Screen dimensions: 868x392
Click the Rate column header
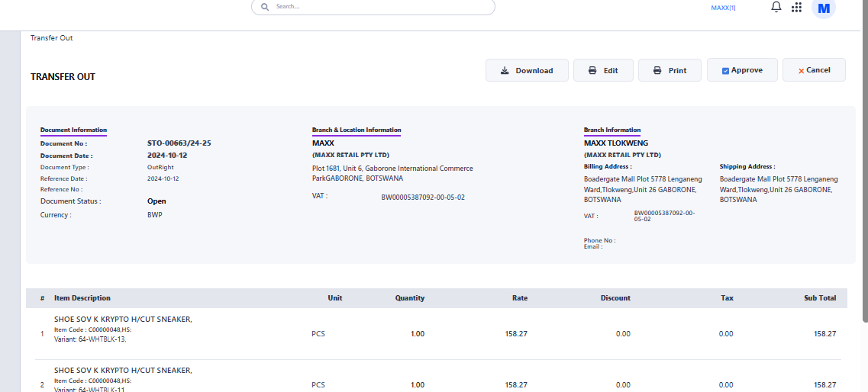click(519, 298)
